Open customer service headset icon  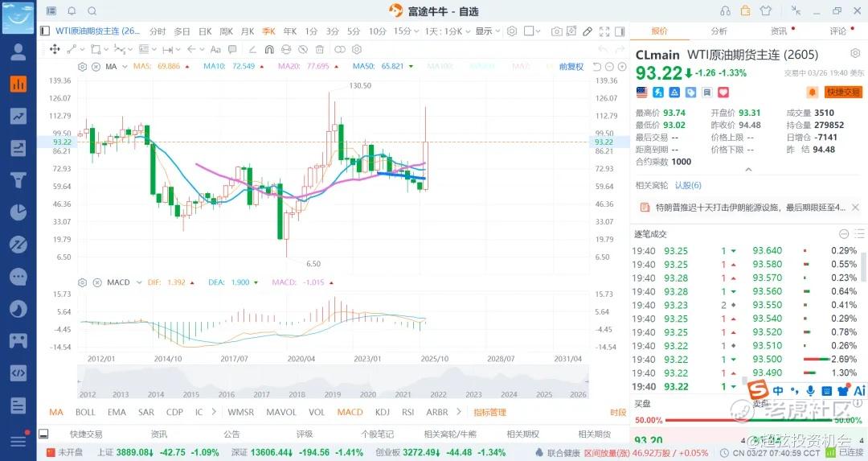(725, 10)
